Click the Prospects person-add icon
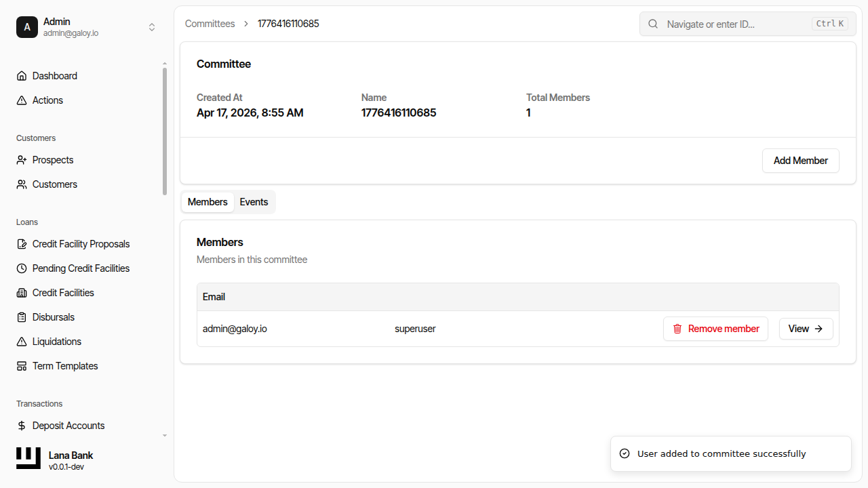Screen dimensions: 868x488 (x=21, y=159)
